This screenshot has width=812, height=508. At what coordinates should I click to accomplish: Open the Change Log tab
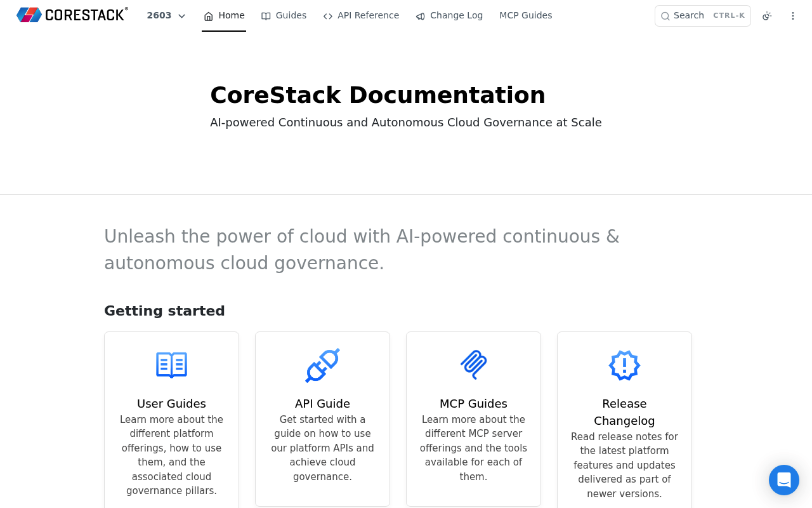coord(449,16)
